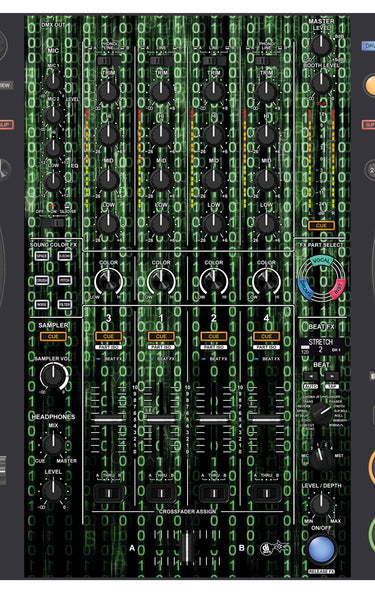Toggle channel 3 crossfader assign switch

pyautogui.click(x=108, y=493)
